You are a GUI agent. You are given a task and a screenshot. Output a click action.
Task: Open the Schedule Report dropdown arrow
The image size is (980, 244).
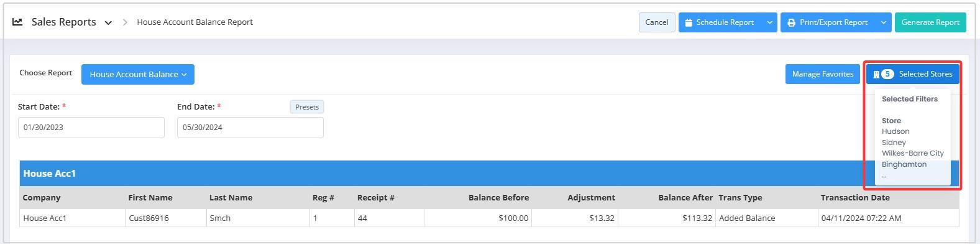pyautogui.click(x=769, y=22)
